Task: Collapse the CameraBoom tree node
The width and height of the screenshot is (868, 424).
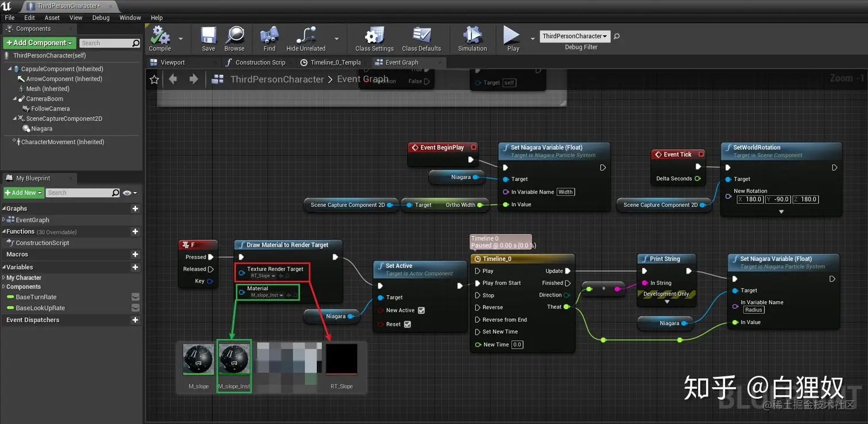Action: [14, 99]
